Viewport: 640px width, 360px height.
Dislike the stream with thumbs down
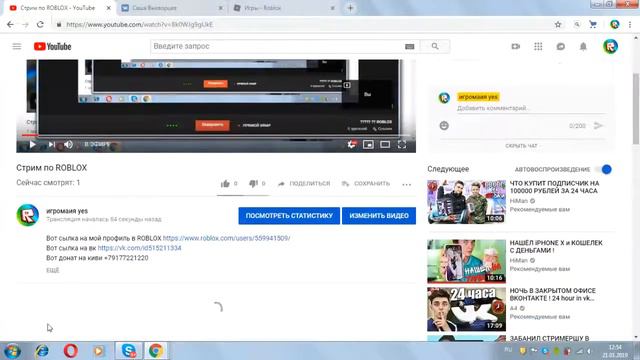(253, 184)
